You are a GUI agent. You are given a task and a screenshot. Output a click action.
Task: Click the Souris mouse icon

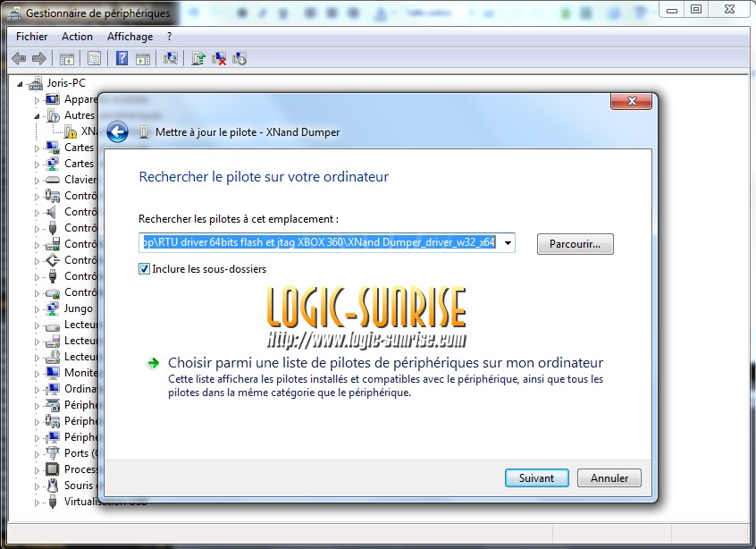tap(52, 486)
